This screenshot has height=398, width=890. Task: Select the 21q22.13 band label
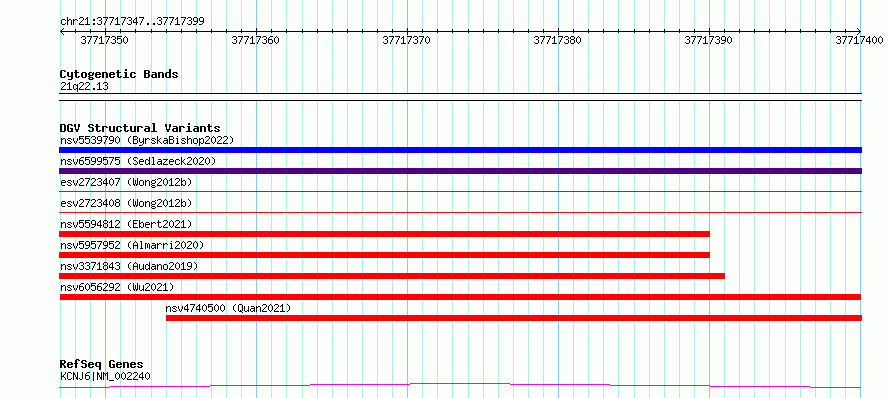[84, 87]
